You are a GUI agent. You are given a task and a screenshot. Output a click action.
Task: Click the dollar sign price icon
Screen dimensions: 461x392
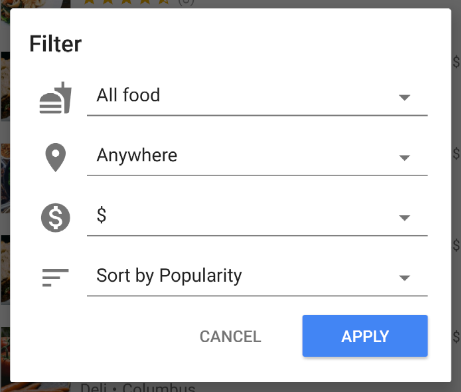click(x=56, y=218)
